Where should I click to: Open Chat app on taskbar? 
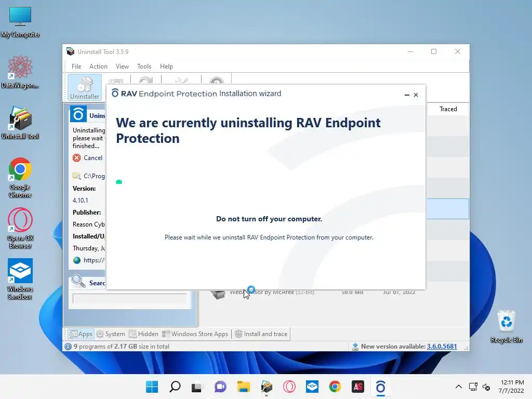[220, 387]
